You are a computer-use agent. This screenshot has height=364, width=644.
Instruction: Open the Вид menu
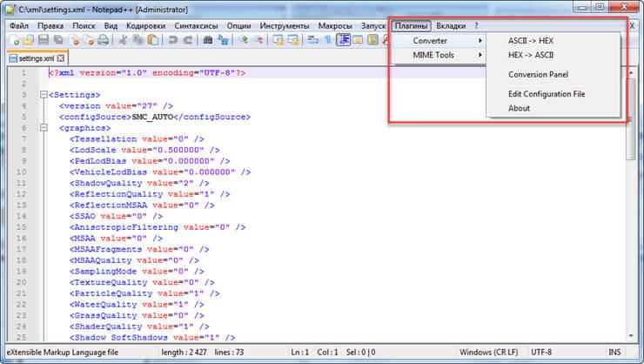point(111,26)
